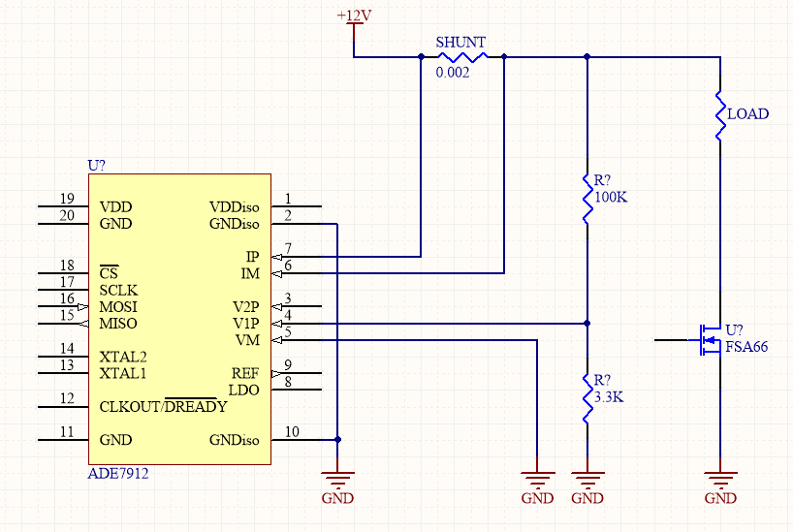Screen dimensions: 793x532
Task: Select the GND symbol under GNDiso wire
Action: point(337,480)
